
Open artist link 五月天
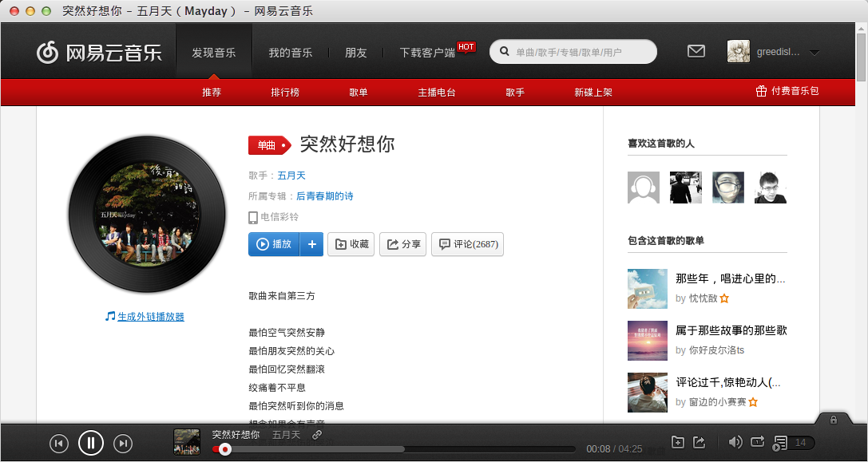point(291,176)
